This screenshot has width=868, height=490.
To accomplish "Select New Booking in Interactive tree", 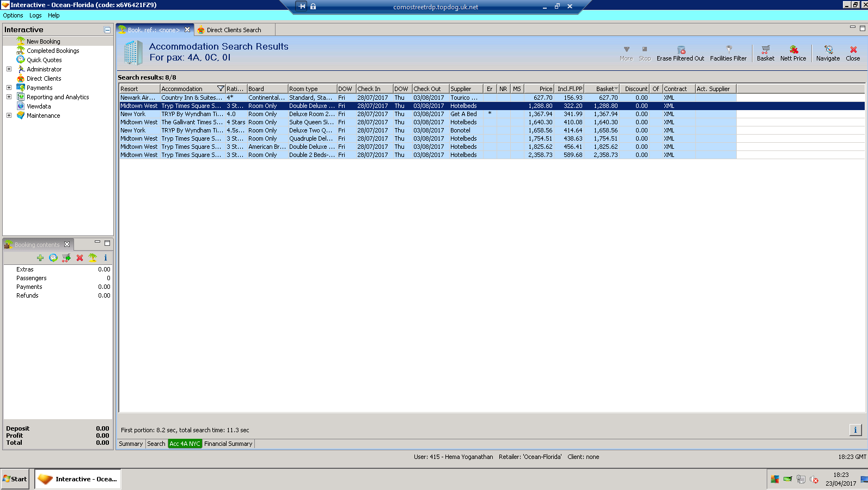I will [x=44, y=41].
